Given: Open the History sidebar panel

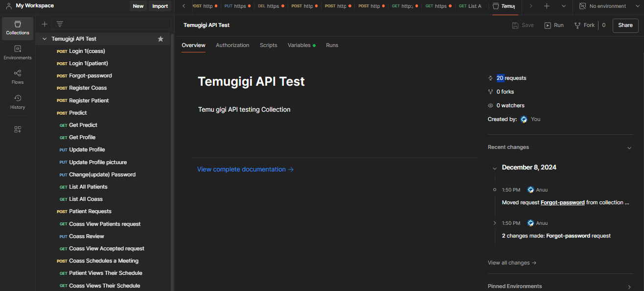Looking at the screenshot, I should [18, 102].
